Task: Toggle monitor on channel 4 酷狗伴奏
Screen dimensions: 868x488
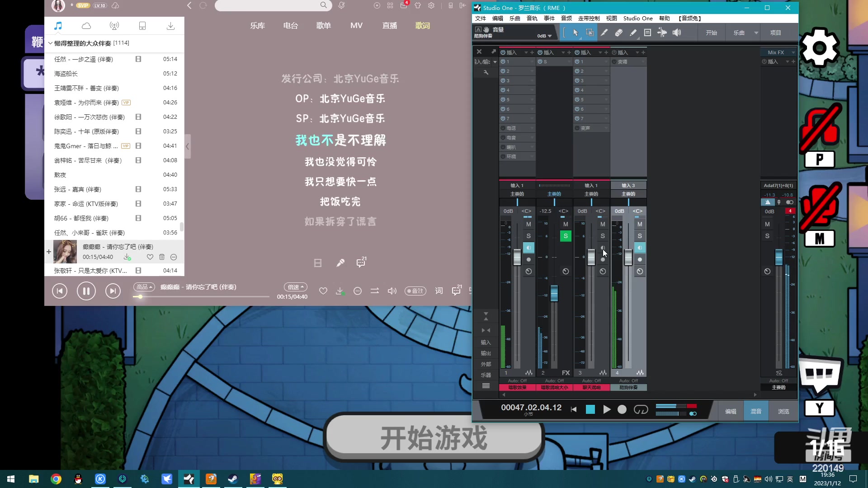Action: pyautogui.click(x=640, y=248)
